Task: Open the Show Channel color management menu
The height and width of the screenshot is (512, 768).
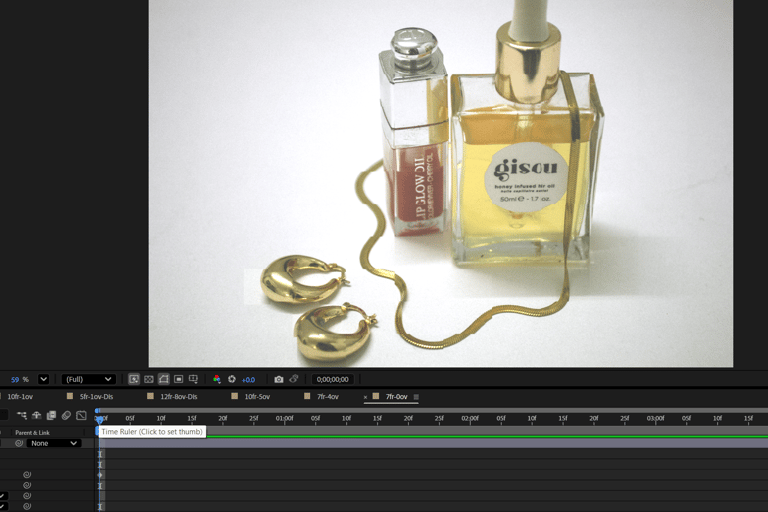Action: click(216, 379)
